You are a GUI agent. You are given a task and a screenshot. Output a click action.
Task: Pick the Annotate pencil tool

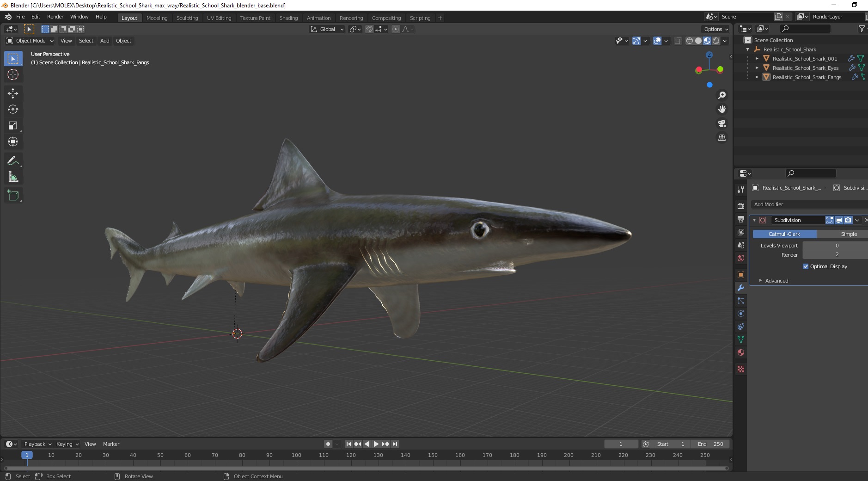pos(13,160)
